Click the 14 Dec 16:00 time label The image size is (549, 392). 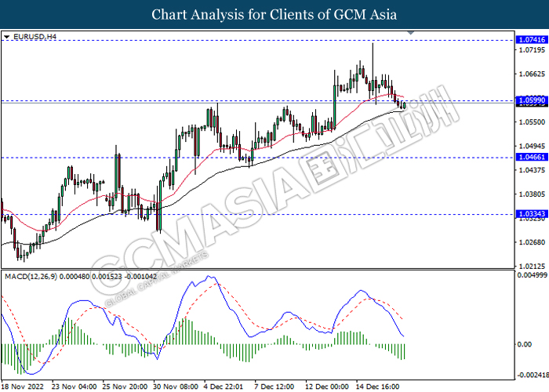378,387
